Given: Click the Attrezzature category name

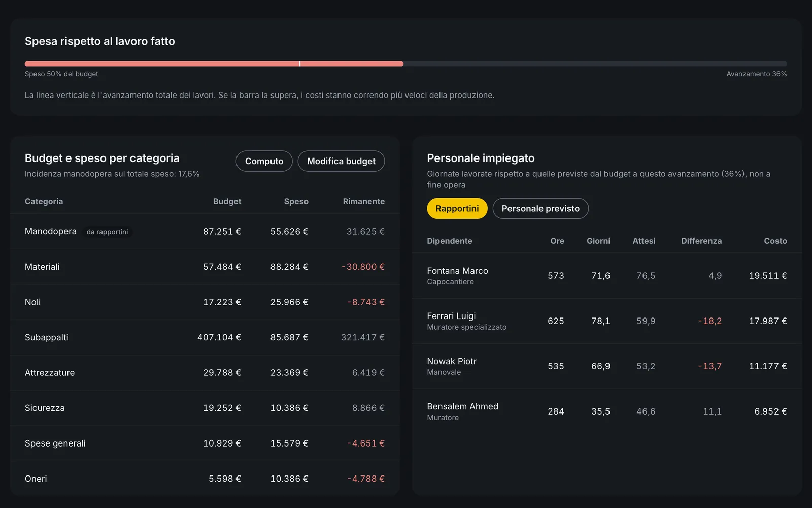Looking at the screenshot, I should point(50,373).
